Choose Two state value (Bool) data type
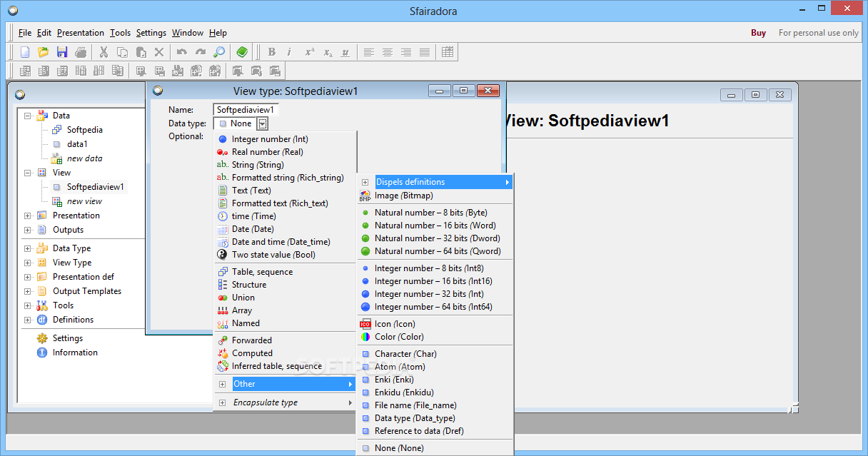868x456 pixels. (x=286, y=255)
